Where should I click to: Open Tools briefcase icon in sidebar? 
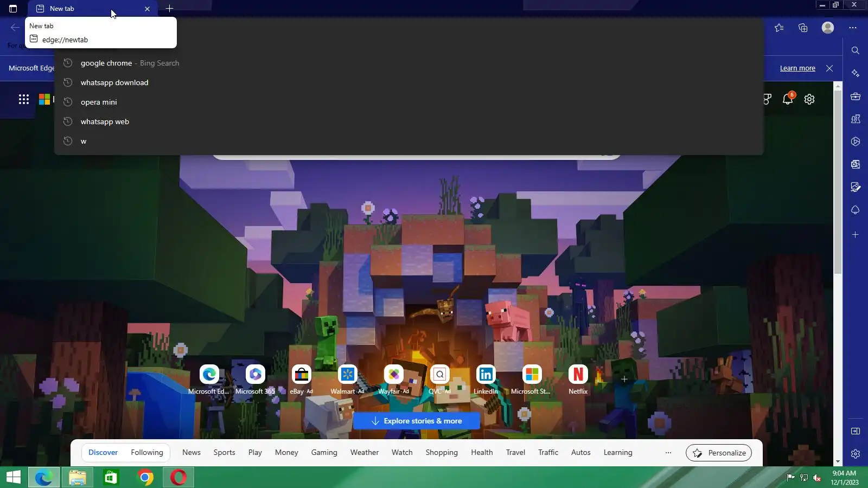point(856,97)
